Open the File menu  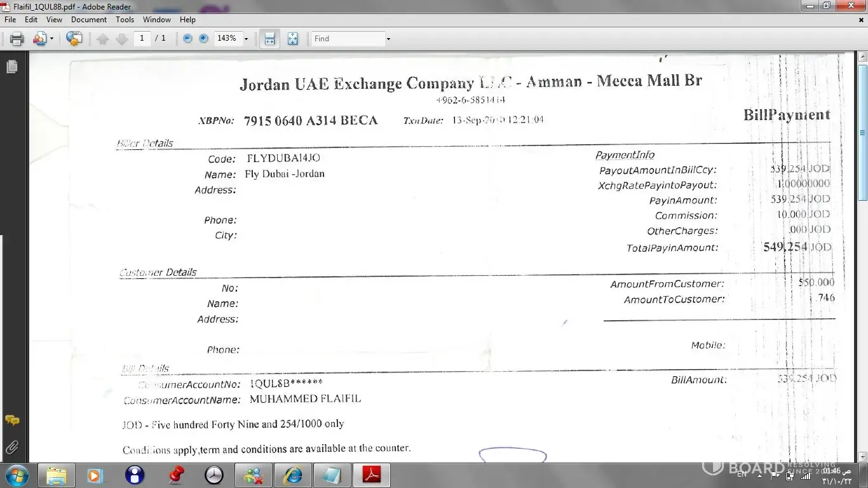(10, 20)
